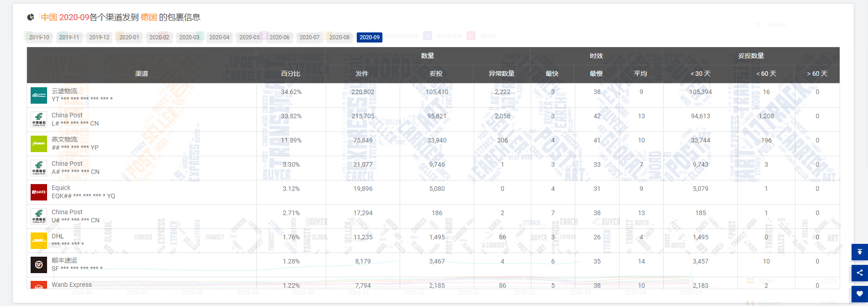Open the 云途物流 carrier name link
868x306 pixels.
[x=64, y=91]
